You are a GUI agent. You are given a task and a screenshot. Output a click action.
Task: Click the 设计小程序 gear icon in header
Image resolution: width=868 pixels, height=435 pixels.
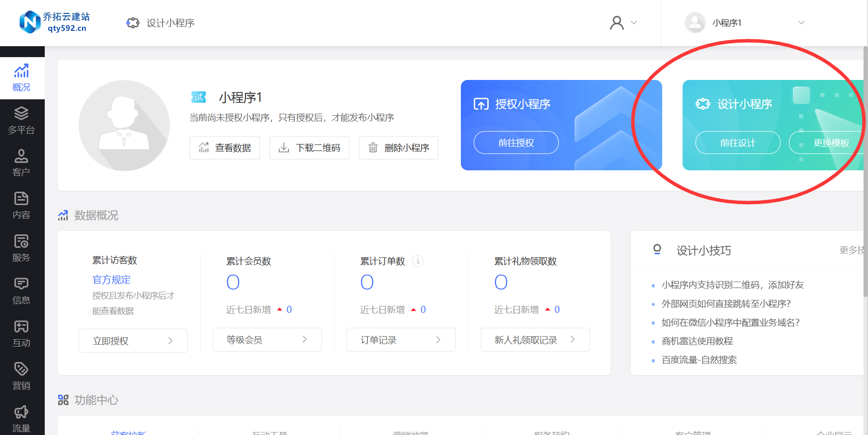coord(133,23)
